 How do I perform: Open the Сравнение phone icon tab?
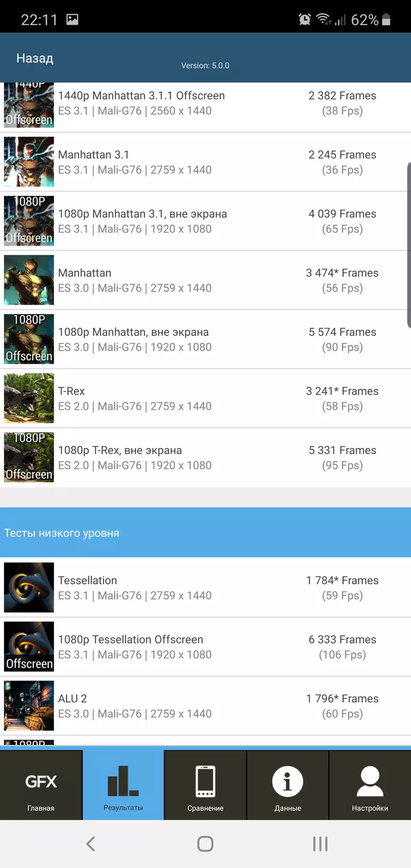pos(205,785)
